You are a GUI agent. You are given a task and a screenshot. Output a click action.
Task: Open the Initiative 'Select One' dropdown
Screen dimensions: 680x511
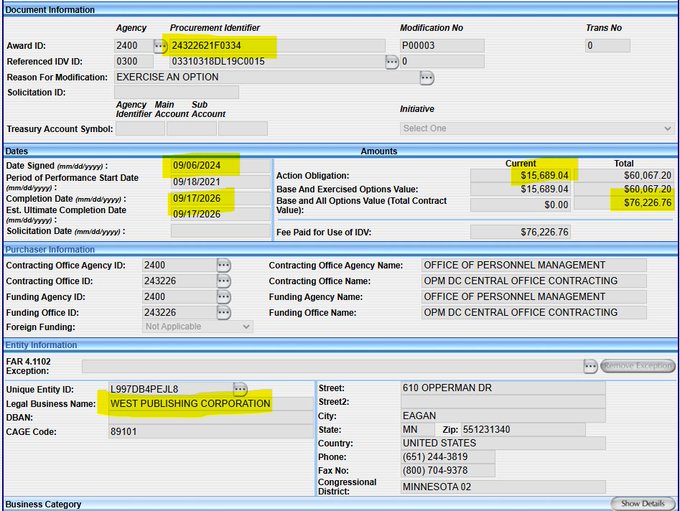(537, 128)
